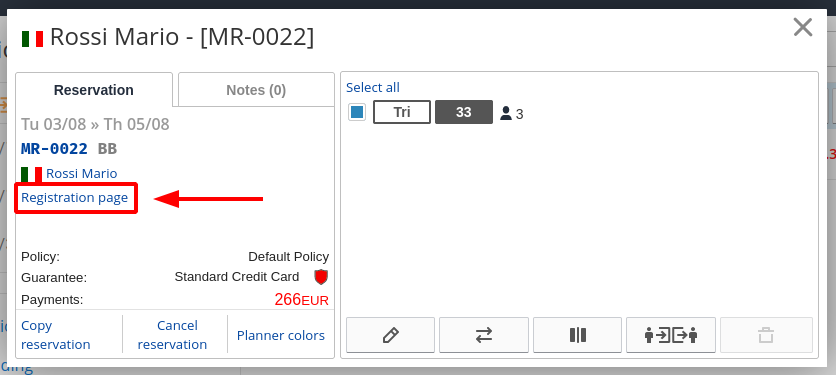This screenshot has width=836, height=375.
Task: Click the Rossi Mario guest link
Action: 82,173
